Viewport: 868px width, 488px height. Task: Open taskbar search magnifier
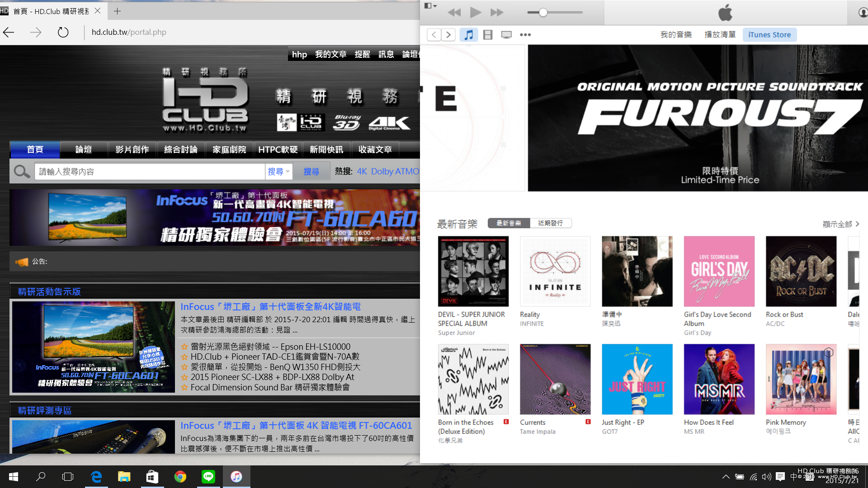click(x=41, y=477)
